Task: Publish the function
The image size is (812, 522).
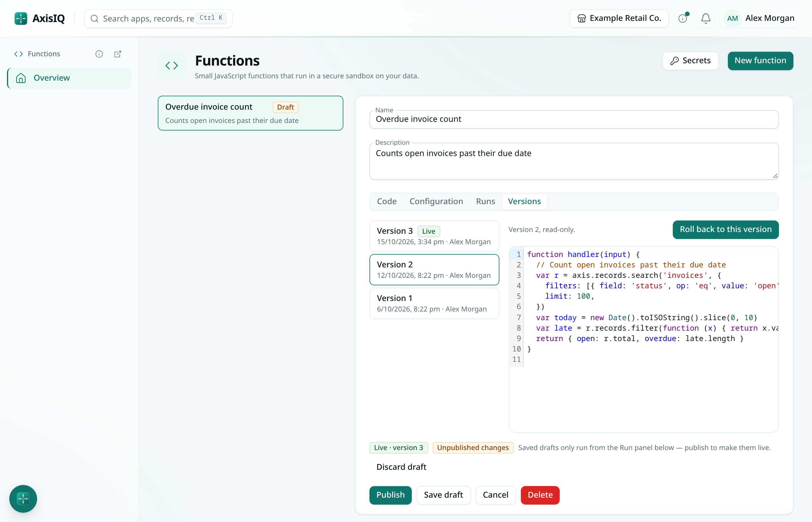Action: pyautogui.click(x=390, y=495)
